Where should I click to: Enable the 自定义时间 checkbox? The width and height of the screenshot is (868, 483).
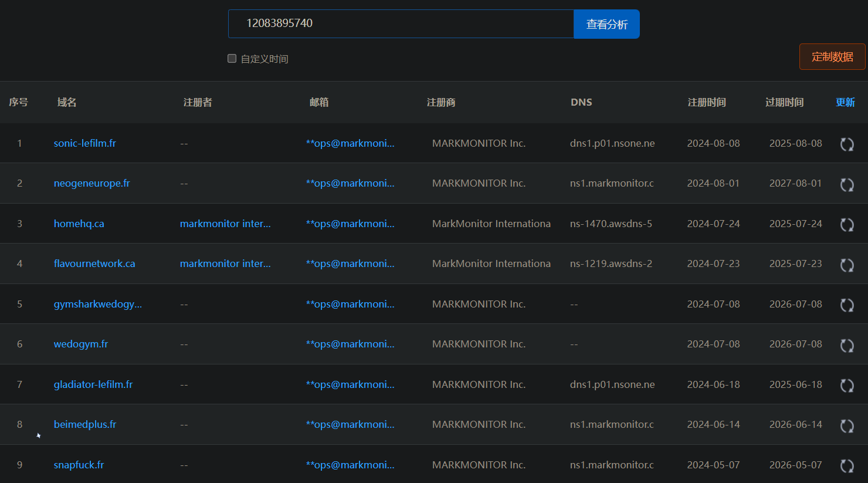[x=232, y=59]
